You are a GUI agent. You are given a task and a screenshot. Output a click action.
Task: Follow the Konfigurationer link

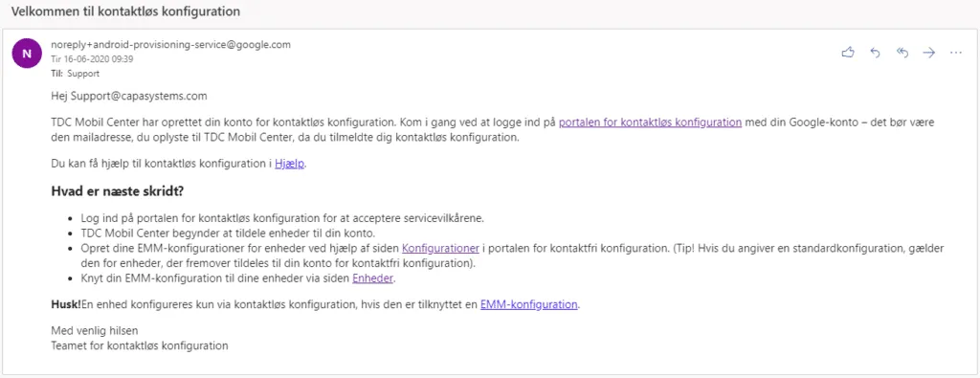440,249
